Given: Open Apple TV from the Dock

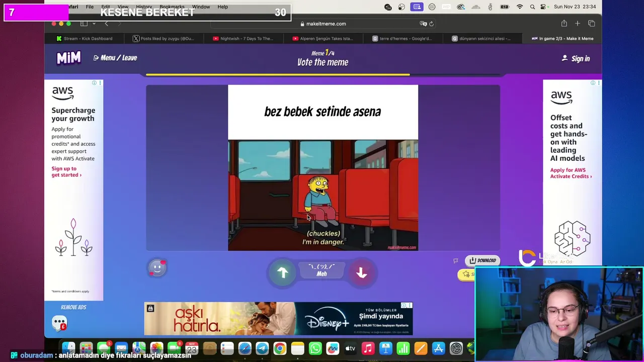Looking at the screenshot, I should [350, 348].
